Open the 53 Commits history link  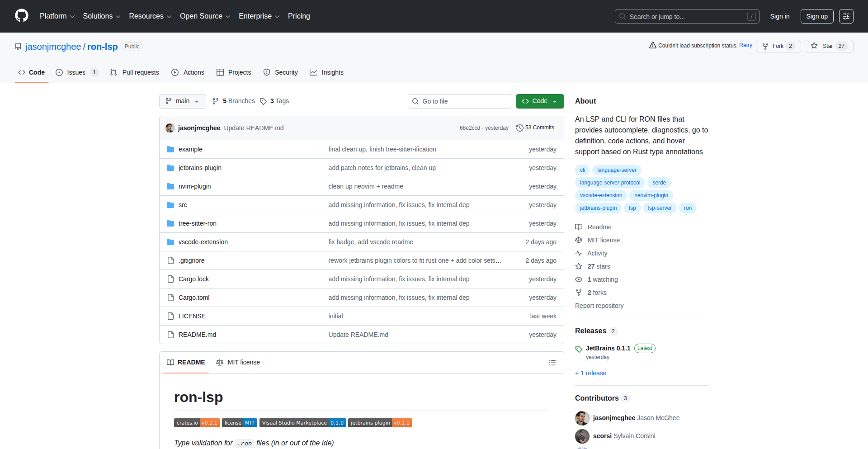pyautogui.click(x=535, y=128)
